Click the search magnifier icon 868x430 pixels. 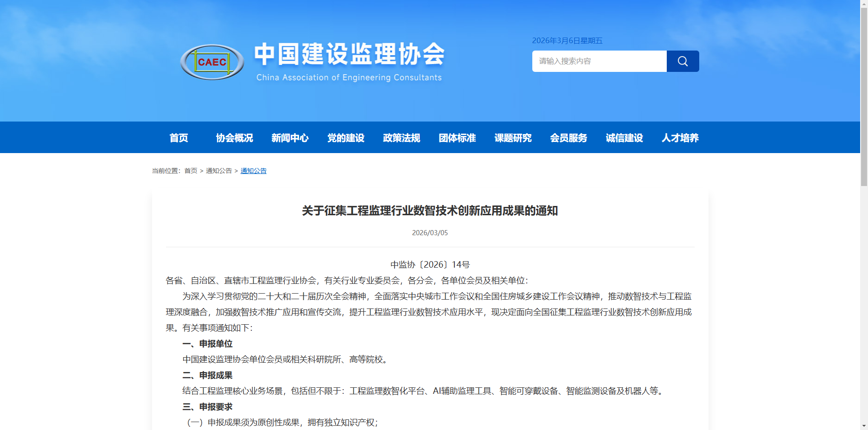(682, 61)
